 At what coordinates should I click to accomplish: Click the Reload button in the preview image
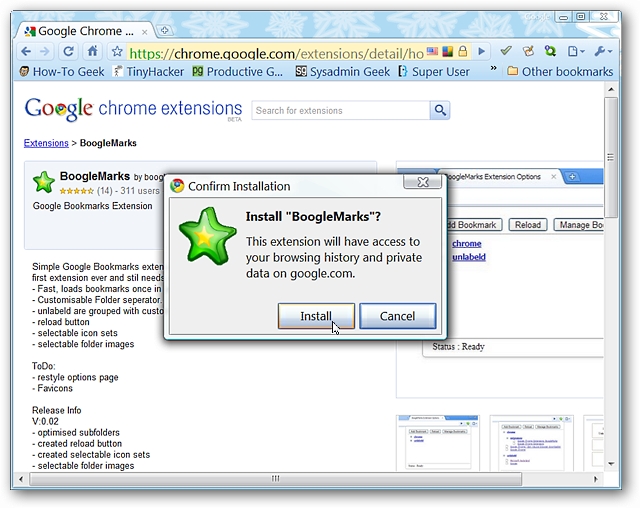pos(528,225)
